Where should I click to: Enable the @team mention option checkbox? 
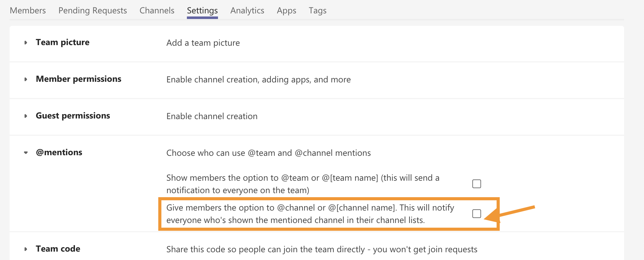476,184
